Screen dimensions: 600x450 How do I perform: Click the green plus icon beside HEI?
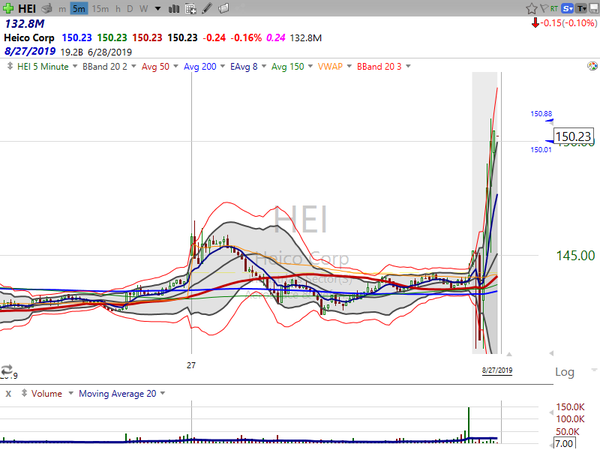9,8
